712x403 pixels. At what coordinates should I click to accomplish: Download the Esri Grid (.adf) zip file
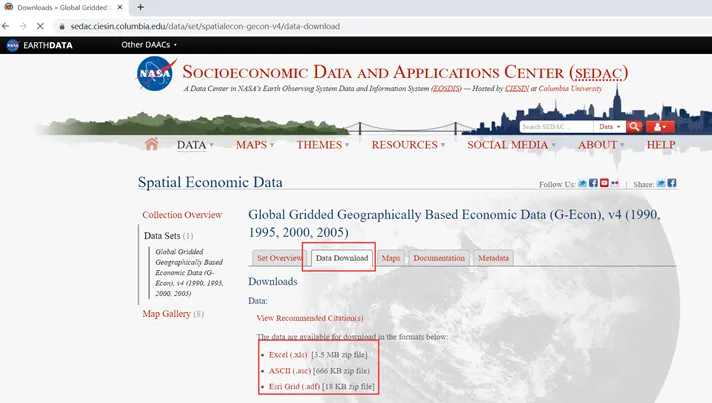(294, 386)
